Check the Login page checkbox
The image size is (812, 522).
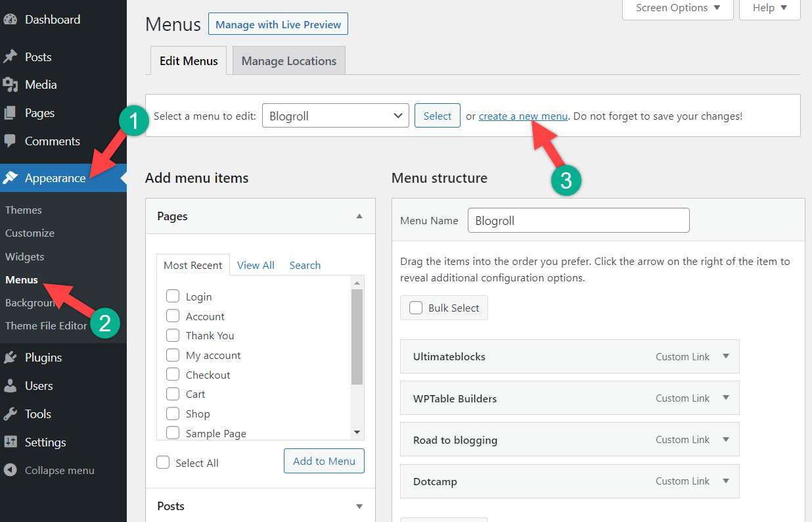[x=173, y=297]
